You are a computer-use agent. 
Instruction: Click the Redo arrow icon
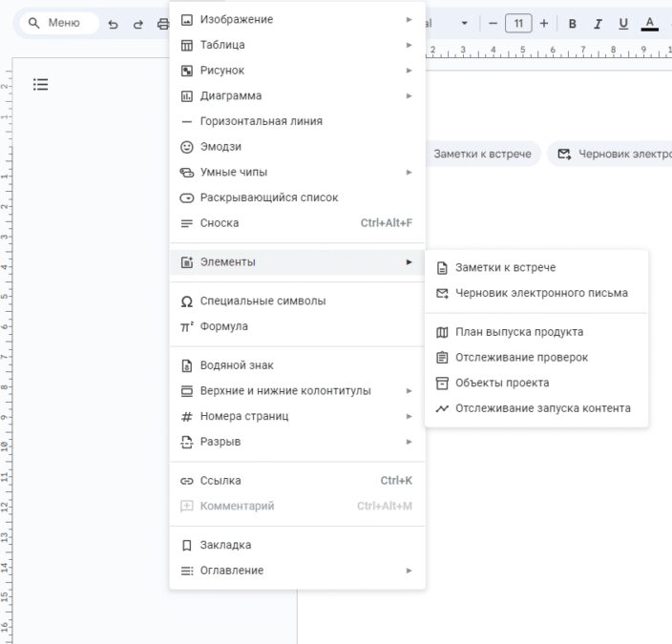tap(138, 24)
